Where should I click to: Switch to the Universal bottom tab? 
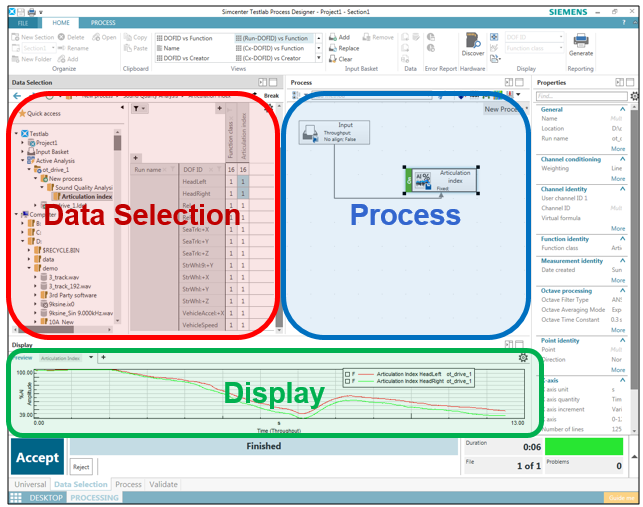30,484
